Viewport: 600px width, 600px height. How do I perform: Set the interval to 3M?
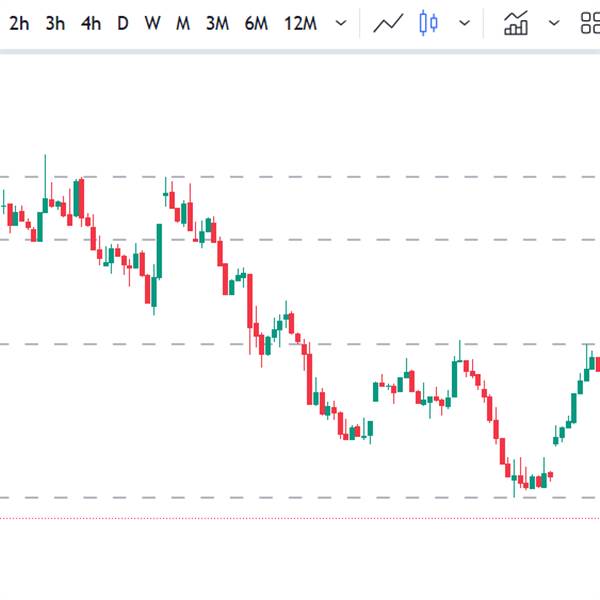click(217, 24)
